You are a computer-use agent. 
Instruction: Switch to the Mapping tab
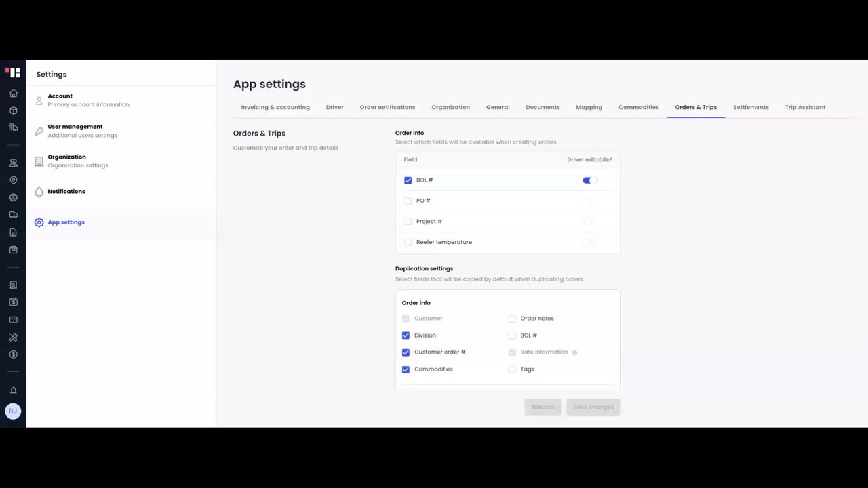click(589, 107)
